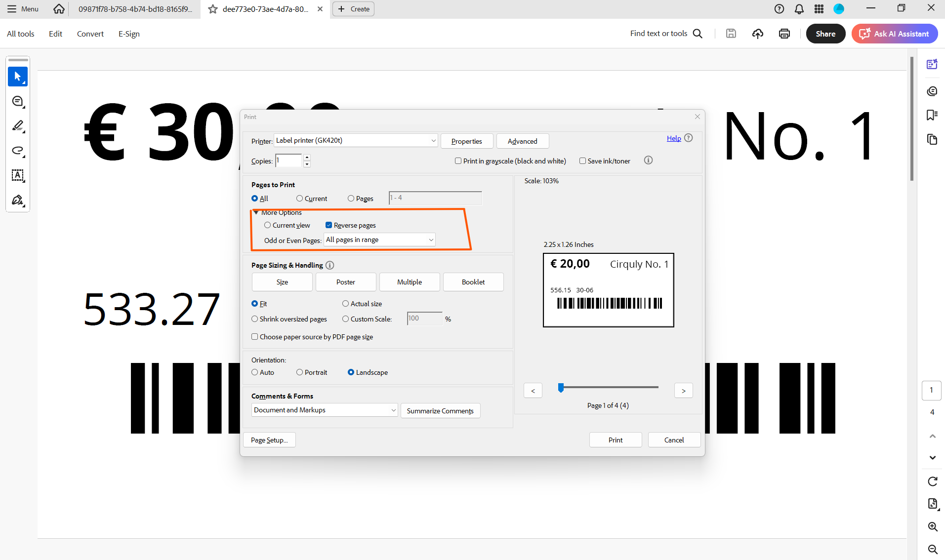Choose the Add comment tool
945x560 pixels.
[18, 101]
